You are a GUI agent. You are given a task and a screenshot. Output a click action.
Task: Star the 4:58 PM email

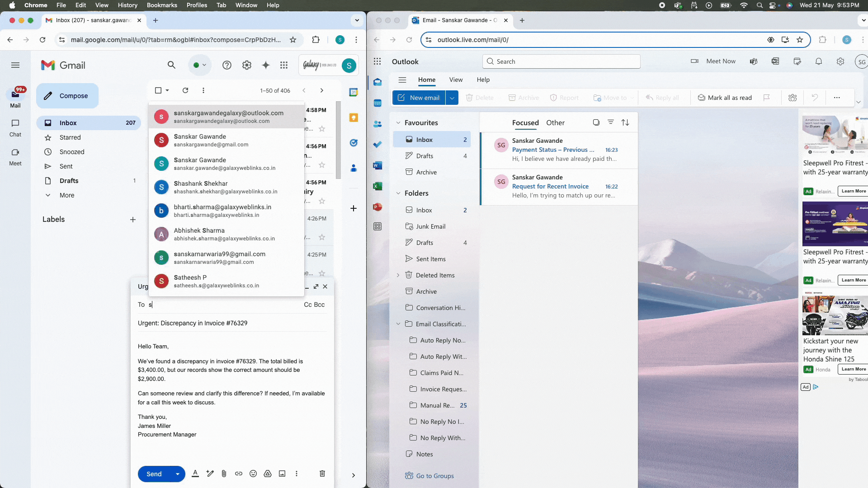[x=322, y=129]
